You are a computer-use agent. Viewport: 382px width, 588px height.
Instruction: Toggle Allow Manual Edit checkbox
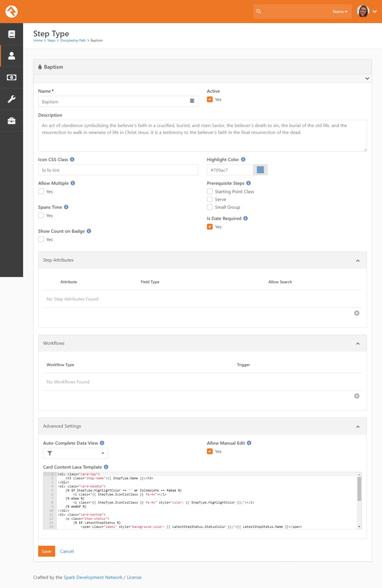tap(210, 451)
